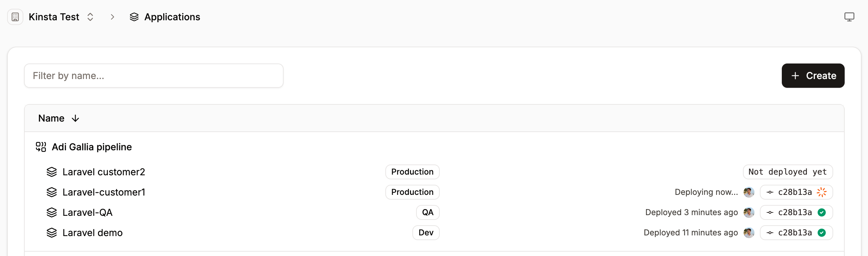This screenshot has height=256, width=868.
Task: Click the orange deploying spinner icon
Action: click(x=822, y=192)
